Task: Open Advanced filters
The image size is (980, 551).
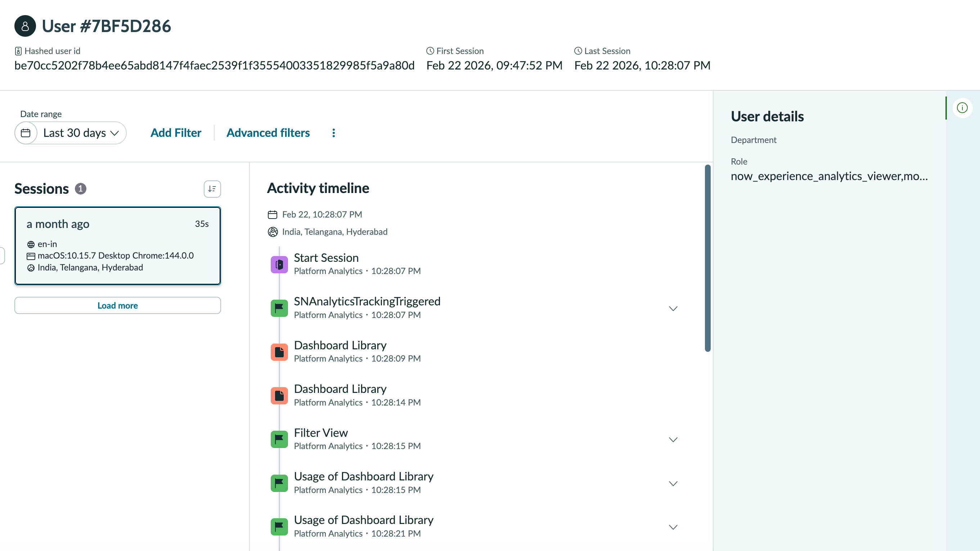Action: pyautogui.click(x=268, y=133)
